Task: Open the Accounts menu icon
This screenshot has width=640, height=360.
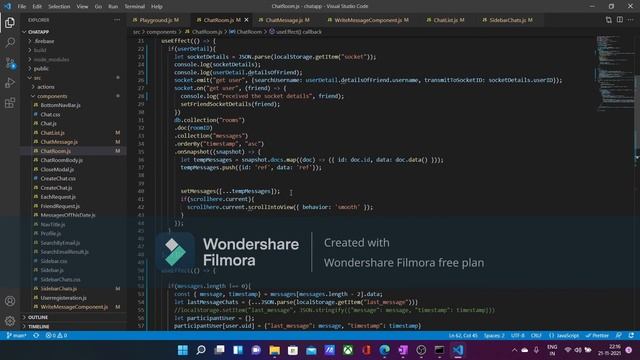Action: pos(10,301)
